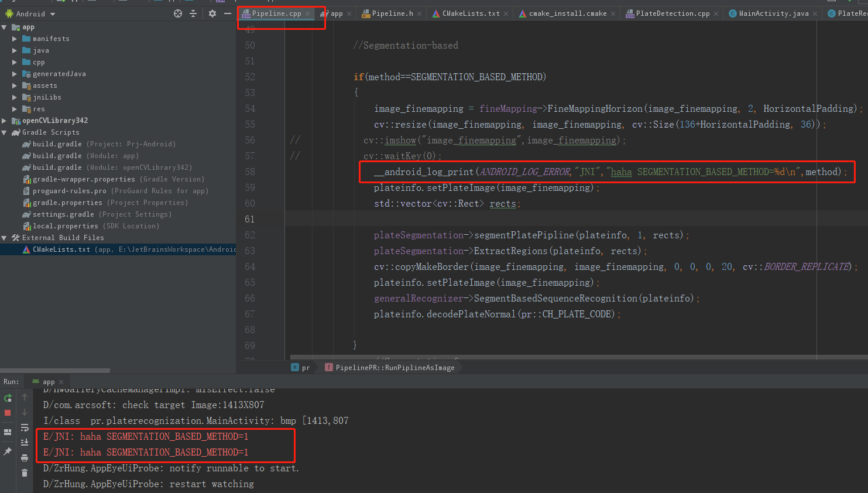Select opened file in Project view
Screen dimensions: 868x493
click(x=177, y=12)
